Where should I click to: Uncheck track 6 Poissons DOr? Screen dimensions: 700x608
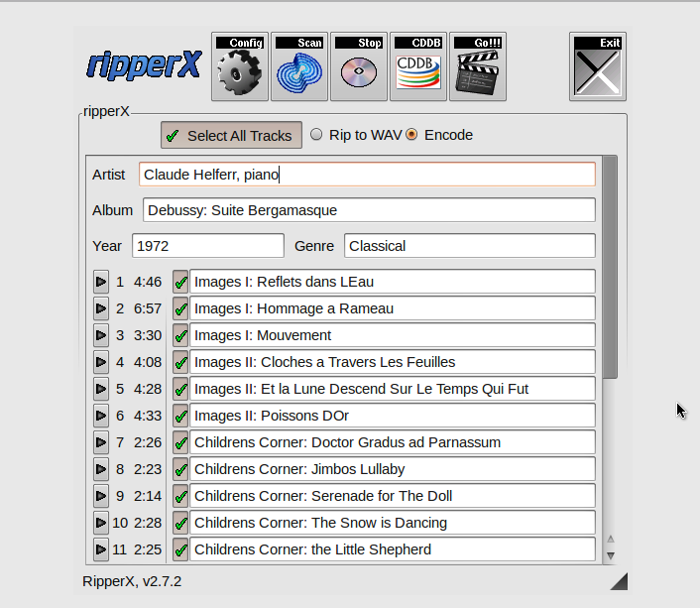180,416
